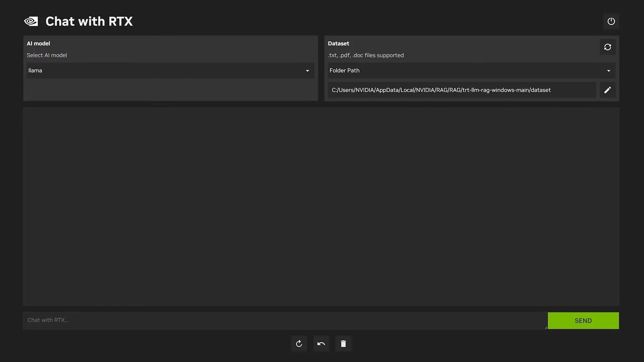This screenshot has width=644, height=362.
Task: Click the supported file types note
Action: coord(366,55)
